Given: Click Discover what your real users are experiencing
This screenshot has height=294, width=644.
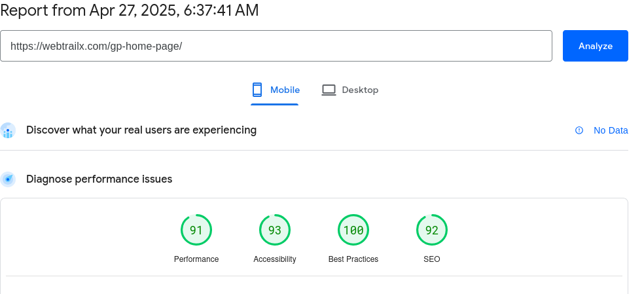Looking at the screenshot, I should click(141, 130).
